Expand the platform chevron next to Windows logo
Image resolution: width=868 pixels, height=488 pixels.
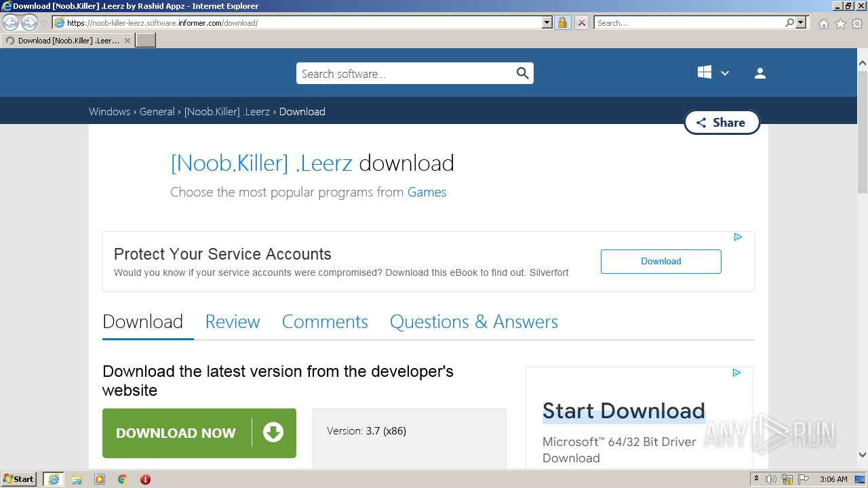click(x=725, y=73)
